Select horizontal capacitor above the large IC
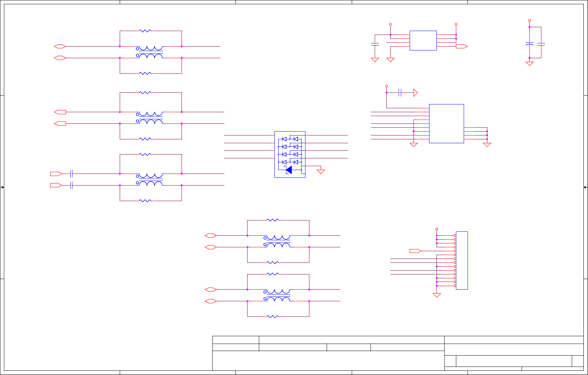Image resolution: width=588 pixels, height=375 pixels. [400, 93]
